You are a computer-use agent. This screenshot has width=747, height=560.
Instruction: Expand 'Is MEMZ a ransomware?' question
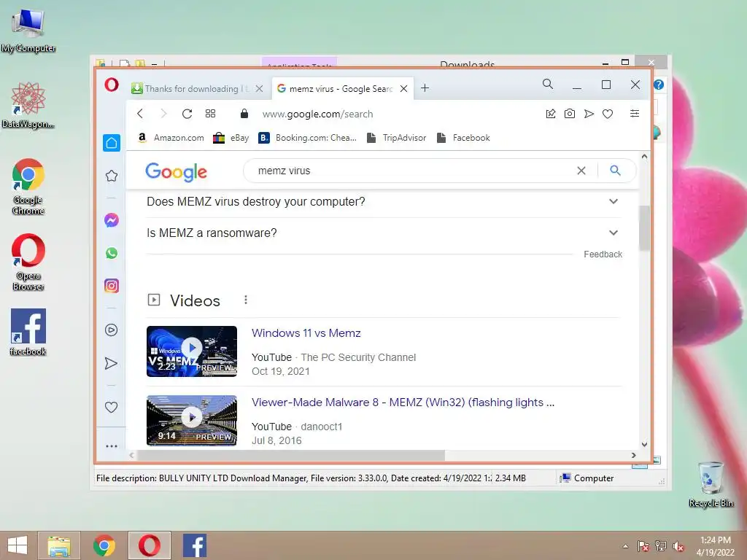point(384,233)
